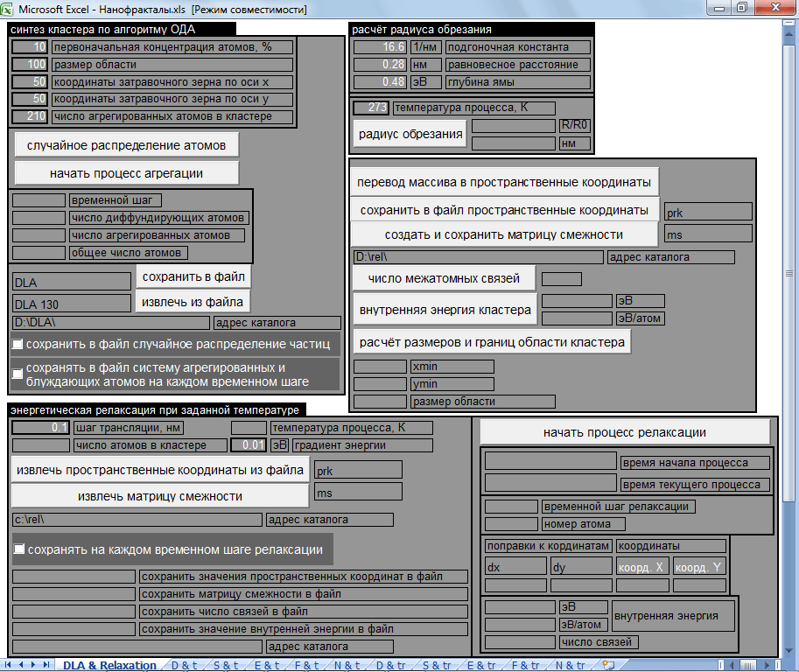The width and height of the screenshot is (799, 672).
Task: Jump to last sheet using navigation arrow
Action: coord(46,665)
